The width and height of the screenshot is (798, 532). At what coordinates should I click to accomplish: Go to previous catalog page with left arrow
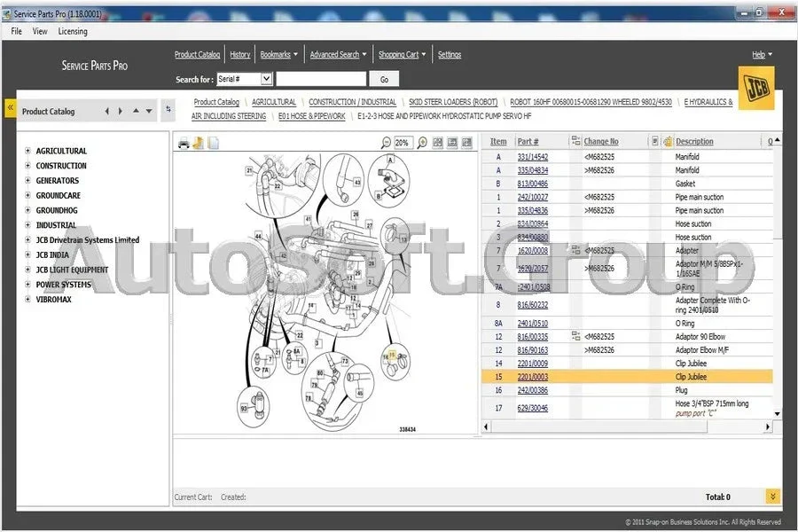click(107, 111)
